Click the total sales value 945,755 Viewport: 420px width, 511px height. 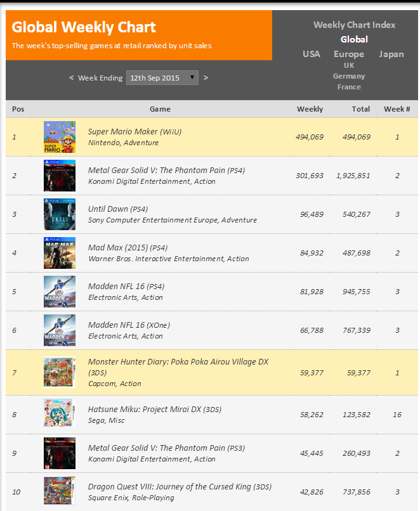pos(357,292)
